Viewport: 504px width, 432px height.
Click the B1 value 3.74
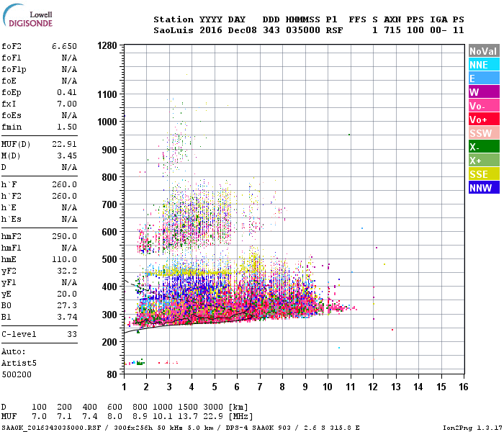(x=67, y=318)
